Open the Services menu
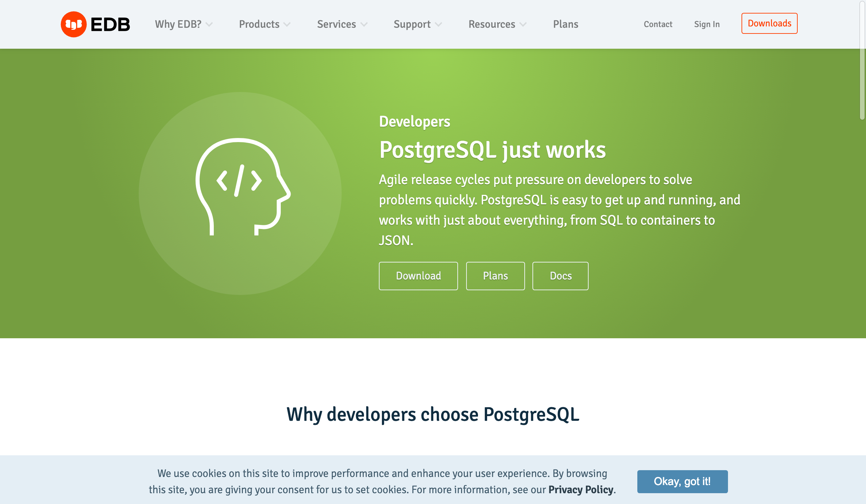 pyautogui.click(x=337, y=24)
